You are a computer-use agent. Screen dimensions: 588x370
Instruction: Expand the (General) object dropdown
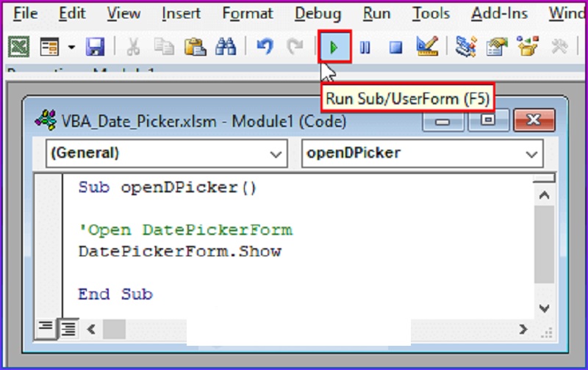276,155
